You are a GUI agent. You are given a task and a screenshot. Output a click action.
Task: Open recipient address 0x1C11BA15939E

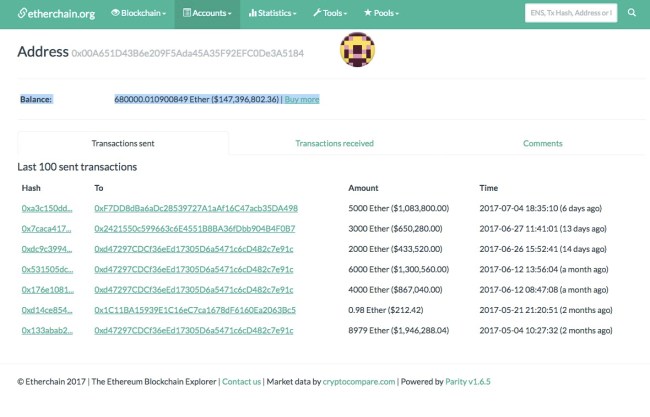point(194,310)
